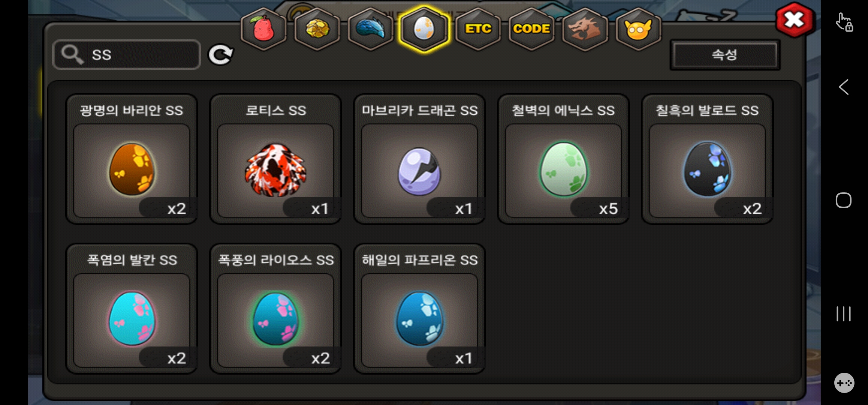Pick the 철벽의 에닉스 SS green egg

(563, 159)
